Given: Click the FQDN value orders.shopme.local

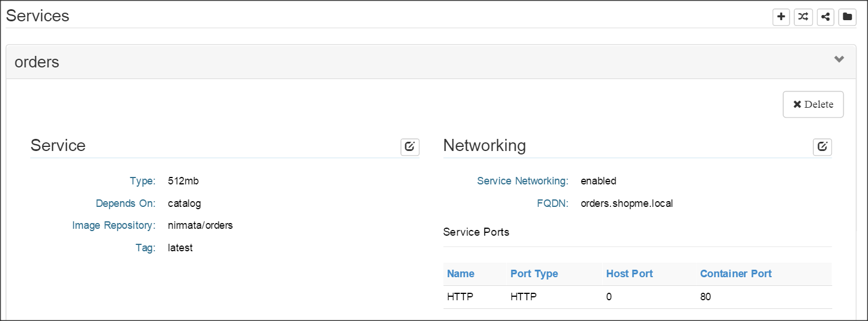Looking at the screenshot, I should coord(626,203).
